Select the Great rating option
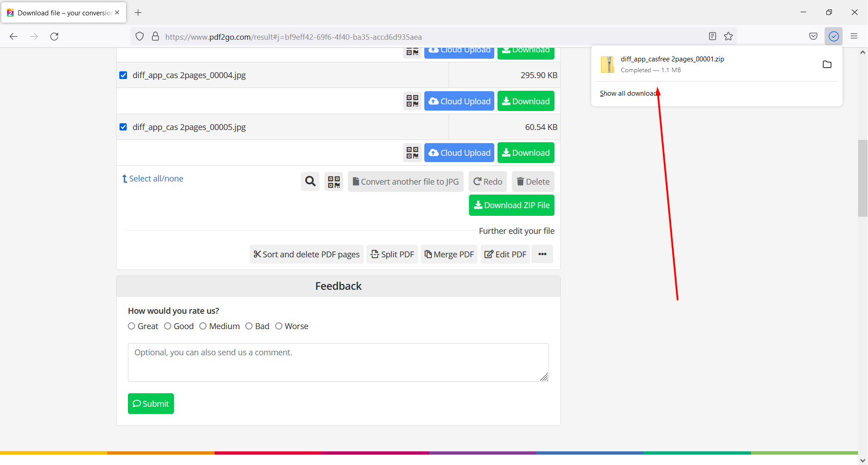Viewport: 868px width, 465px height. [131, 326]
